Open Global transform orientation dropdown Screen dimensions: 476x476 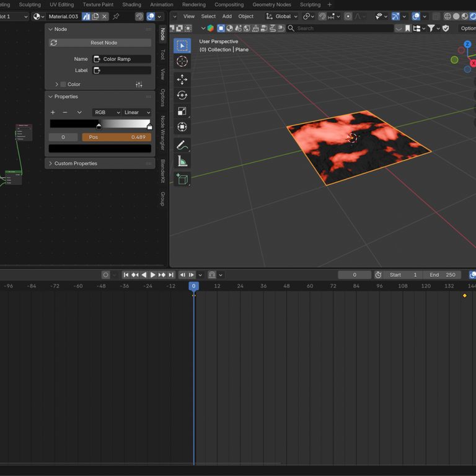(281, 16)
